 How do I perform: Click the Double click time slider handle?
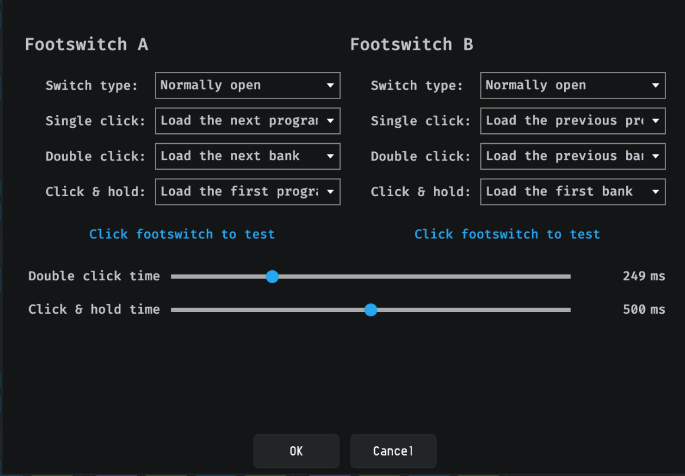[272, 276]
